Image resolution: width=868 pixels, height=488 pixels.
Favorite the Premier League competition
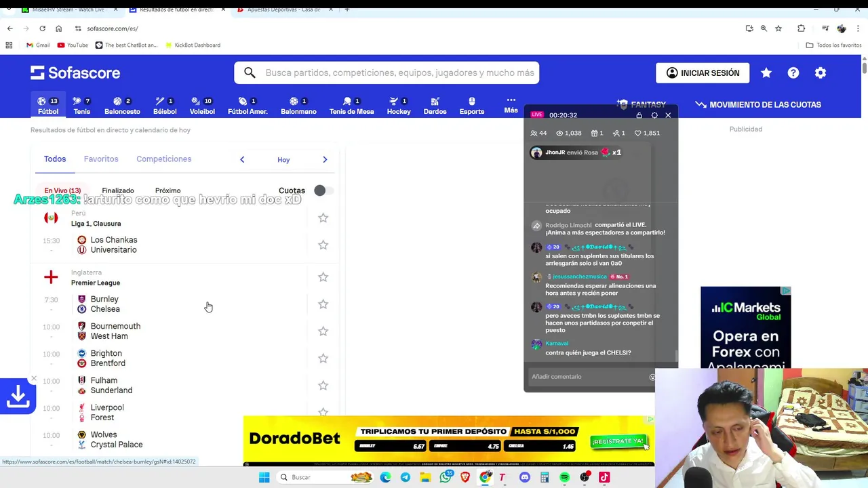point(323,277)
